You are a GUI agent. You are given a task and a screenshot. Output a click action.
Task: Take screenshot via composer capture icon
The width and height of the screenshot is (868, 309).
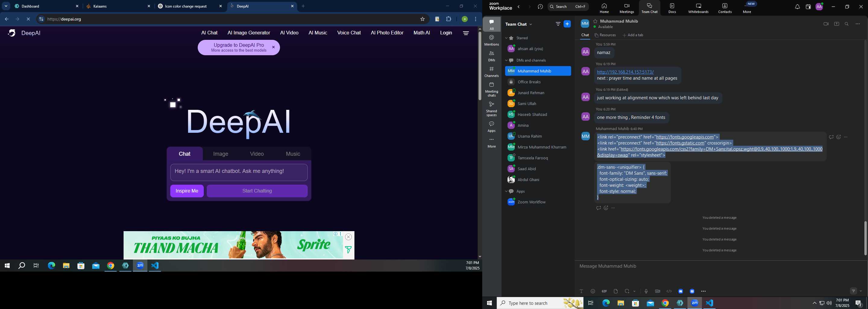[x=627, y=291]
